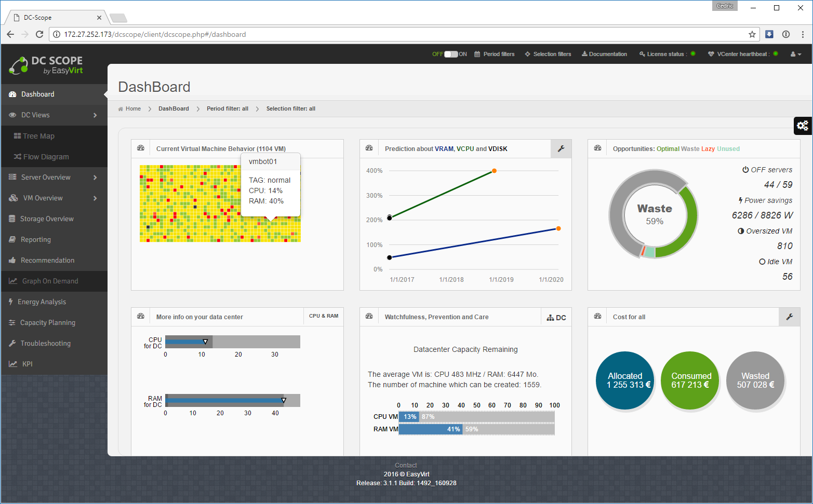Viewport: 813px width, 504px height.
Task: Toggle the OFF/ON switch in top bar
Action: click(450, 54)
